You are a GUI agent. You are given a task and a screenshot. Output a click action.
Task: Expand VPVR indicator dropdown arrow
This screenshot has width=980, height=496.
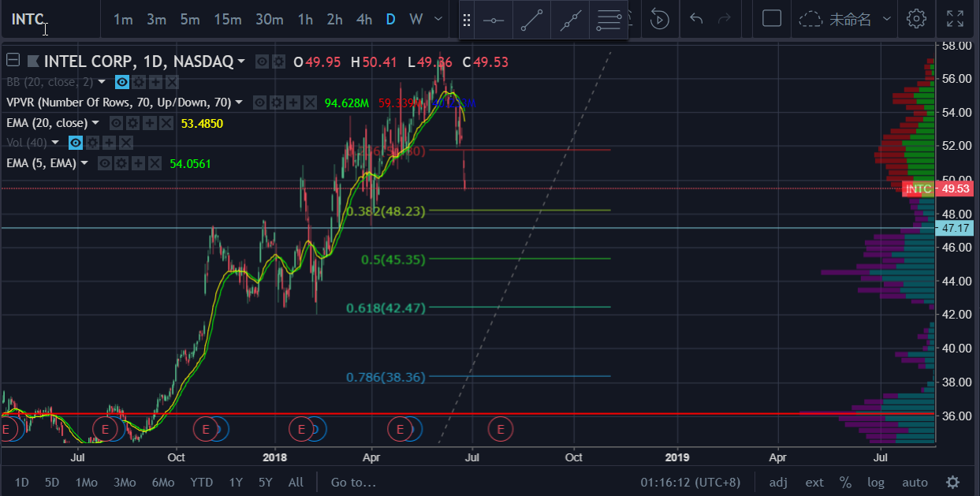click(x=240, y=103)
